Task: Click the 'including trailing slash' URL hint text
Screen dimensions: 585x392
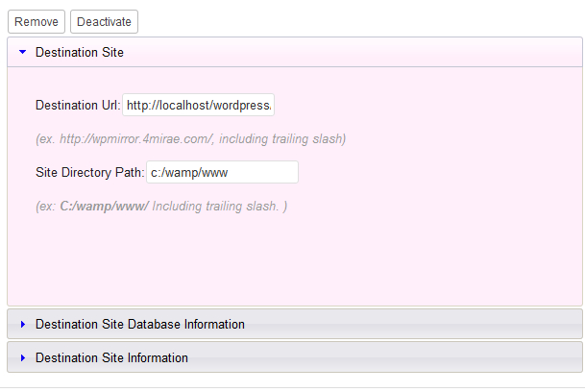Action: 279,139
